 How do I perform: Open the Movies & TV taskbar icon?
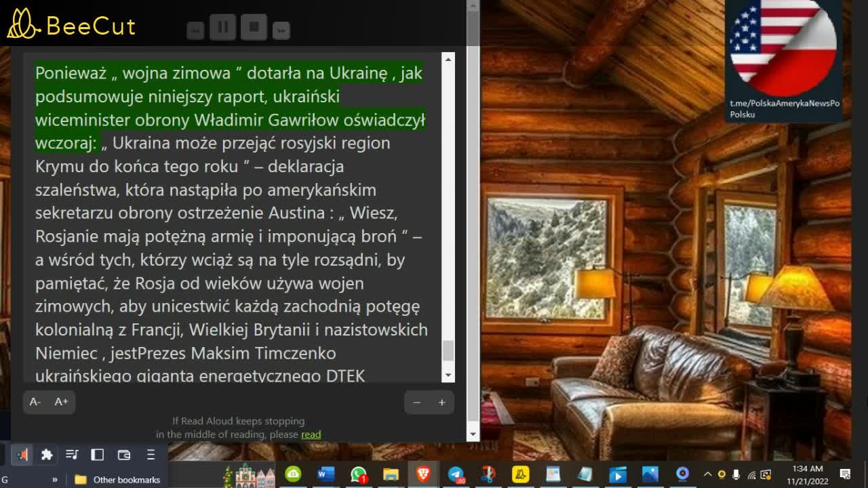pyautogui.click(x=618, y=474)
